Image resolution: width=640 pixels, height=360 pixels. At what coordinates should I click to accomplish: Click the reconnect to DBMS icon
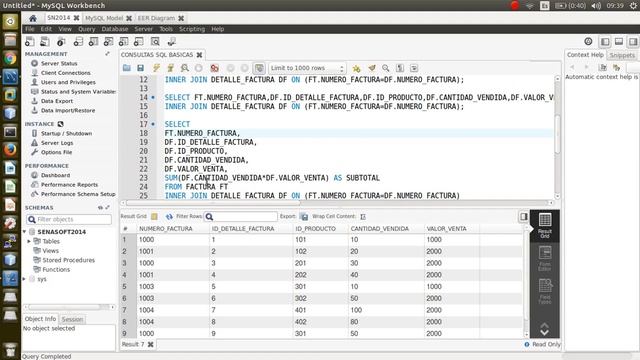[171, 41]
